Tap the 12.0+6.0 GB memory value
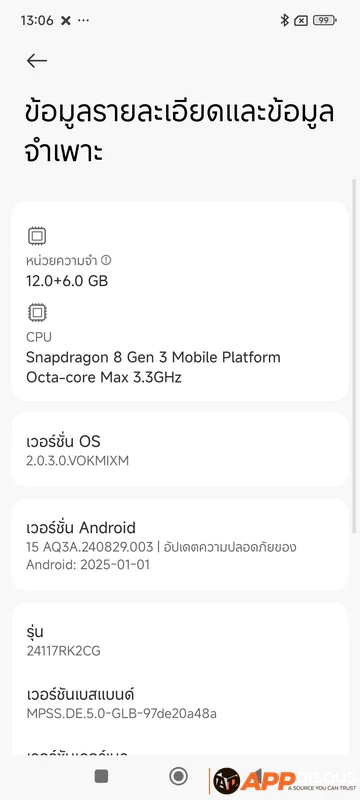Screen dimensions: 360x800 [x=67, y=281]
